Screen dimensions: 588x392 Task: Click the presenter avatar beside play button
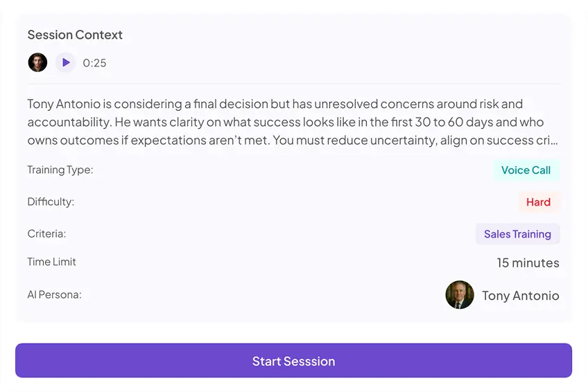(x=37, y=62)
